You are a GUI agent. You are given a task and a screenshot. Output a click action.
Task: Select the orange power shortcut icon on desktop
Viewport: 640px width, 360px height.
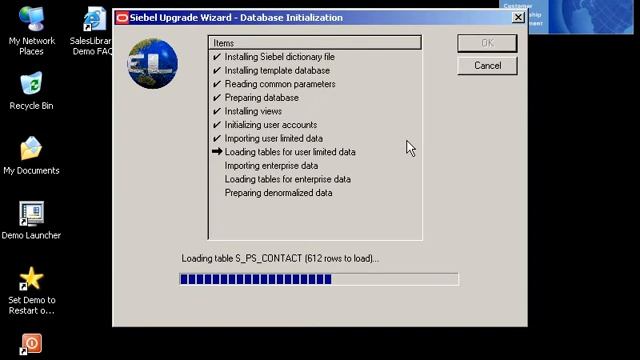point(31,344)
